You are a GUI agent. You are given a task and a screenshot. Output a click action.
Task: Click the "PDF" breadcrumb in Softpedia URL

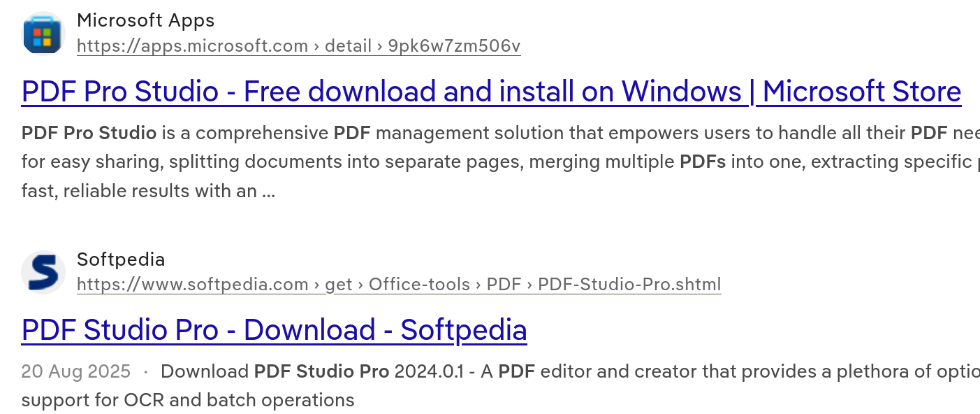(x=504, y=285)
